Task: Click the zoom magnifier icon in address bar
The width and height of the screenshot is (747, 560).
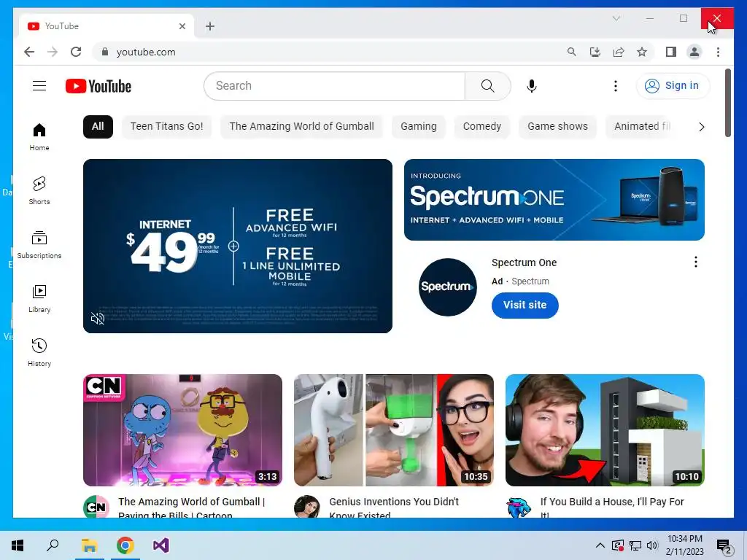Action: pos(572,52)
